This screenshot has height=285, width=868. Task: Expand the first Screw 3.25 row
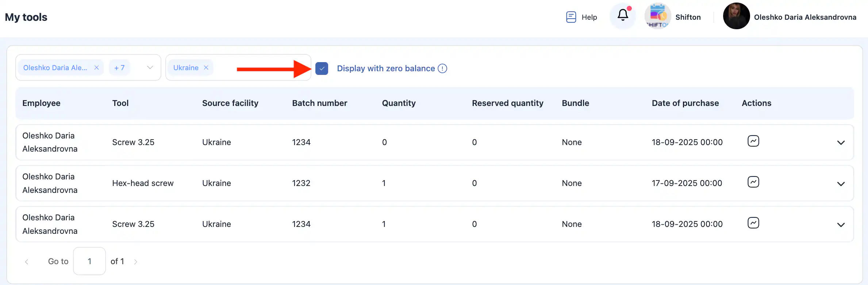click(841, 143)
